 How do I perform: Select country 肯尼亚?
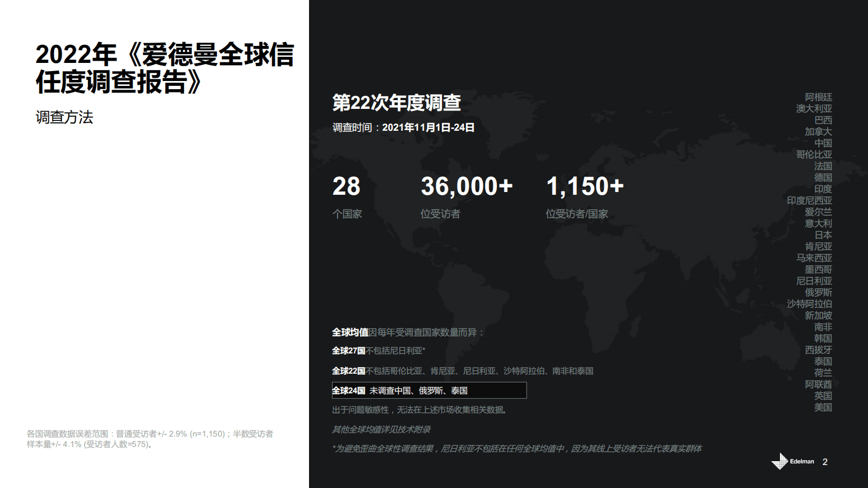click(x=818, y=247)
